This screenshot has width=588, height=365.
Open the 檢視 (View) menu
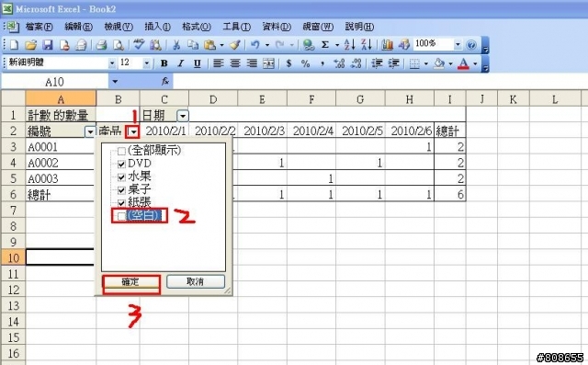119,27
